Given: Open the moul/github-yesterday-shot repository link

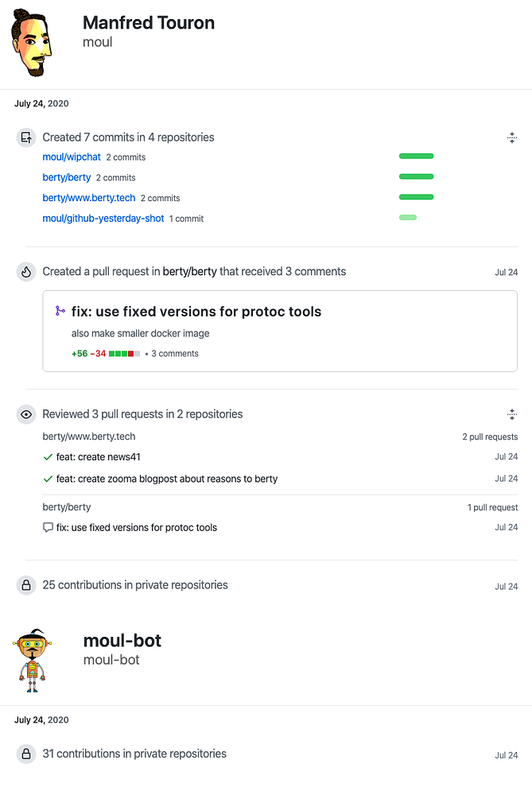Looking at the screenshot, I should pyautogui.click(x=103, y=219).
